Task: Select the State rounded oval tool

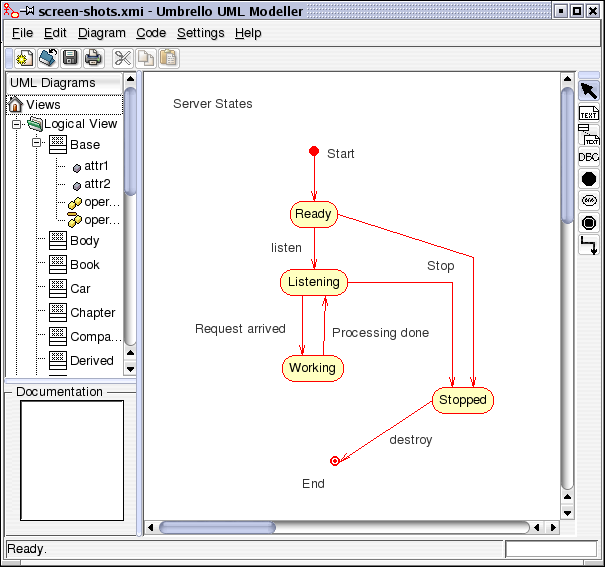Action: [x=589, y=201]
